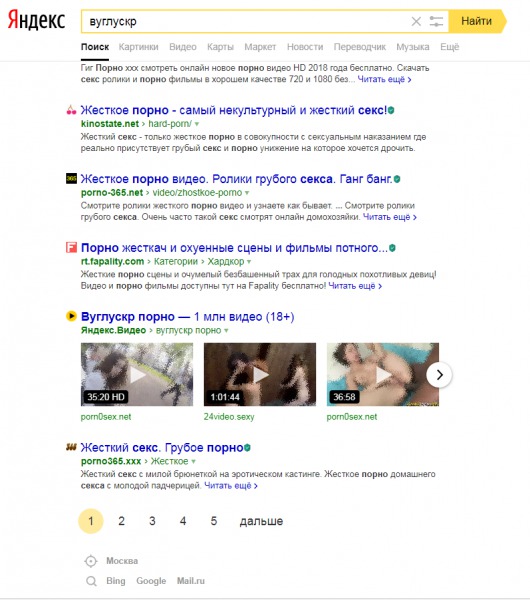Open the Переводчик tab
This screenshot has width=530, height=600.
[360, 47]
